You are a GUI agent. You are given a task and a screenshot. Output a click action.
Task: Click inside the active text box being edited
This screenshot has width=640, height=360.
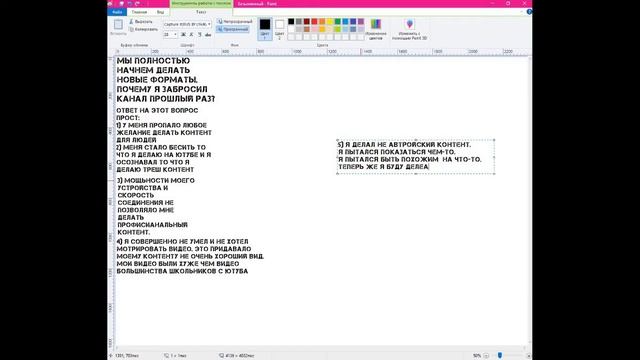click(x=416, y=156)
